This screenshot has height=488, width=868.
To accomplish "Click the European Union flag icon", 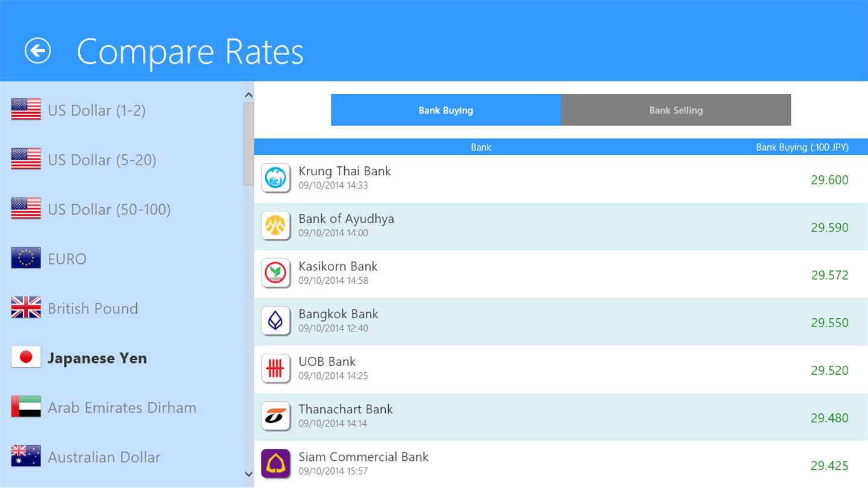I will click(x=26, y=258).
